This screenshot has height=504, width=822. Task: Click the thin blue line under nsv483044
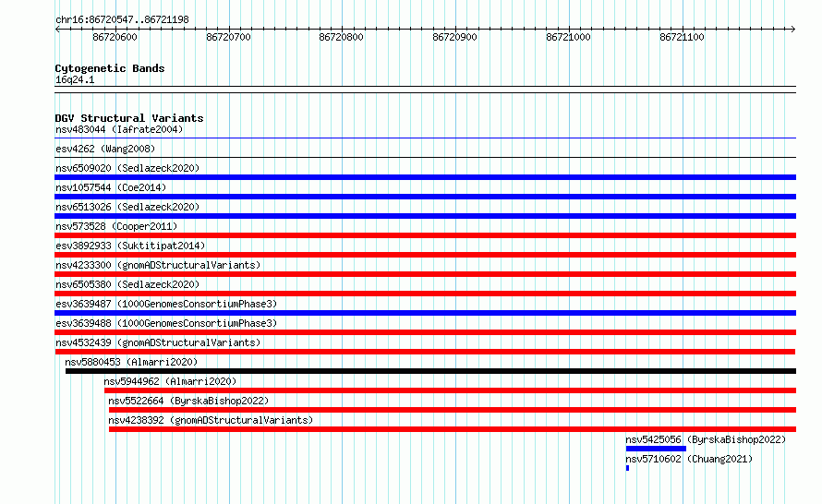425,138
